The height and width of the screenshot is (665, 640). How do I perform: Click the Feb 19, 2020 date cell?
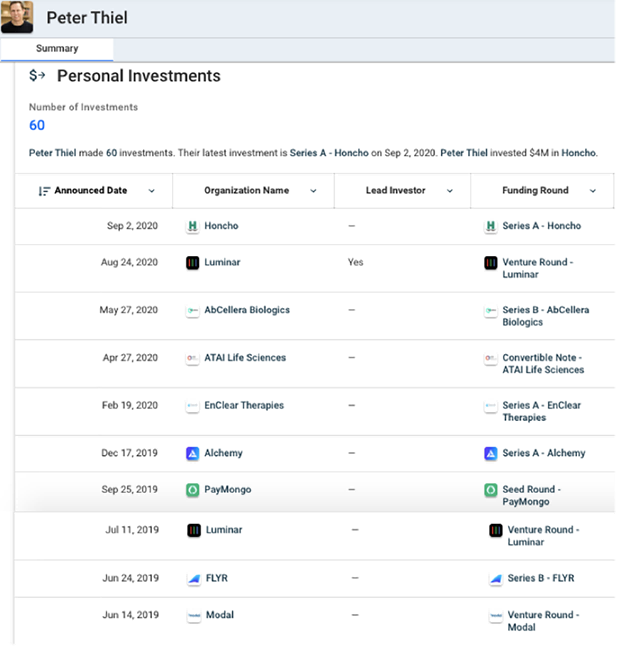(130, 405)
